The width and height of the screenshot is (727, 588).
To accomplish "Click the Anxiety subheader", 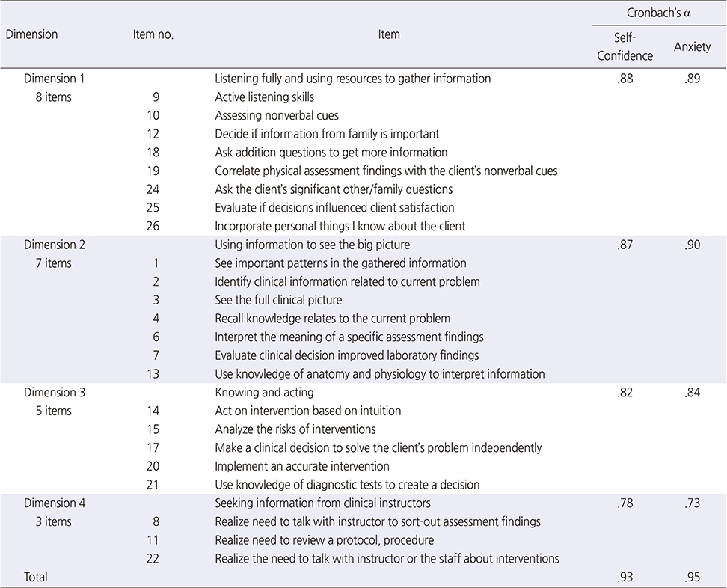I will (x=693, y=47).
